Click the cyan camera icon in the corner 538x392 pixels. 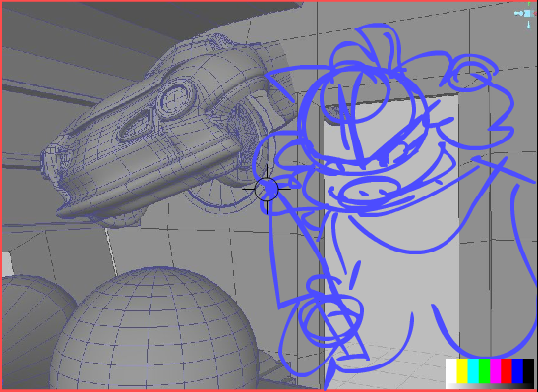click(x=523, y=14)
